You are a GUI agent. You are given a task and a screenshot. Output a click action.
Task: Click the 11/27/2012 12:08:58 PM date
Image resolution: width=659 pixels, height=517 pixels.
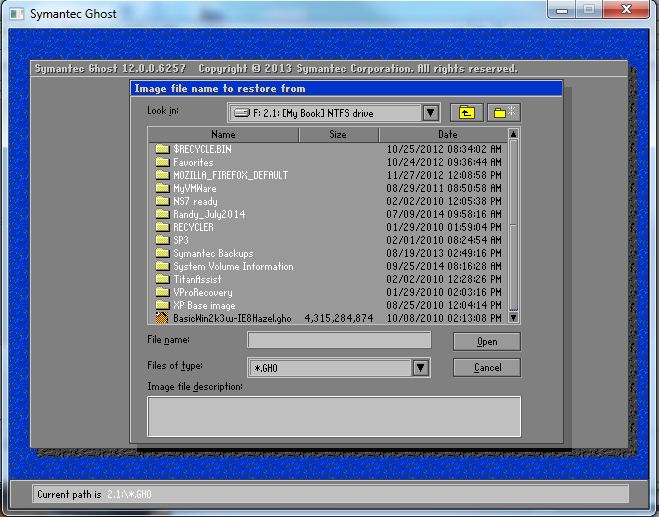point(444,175)
